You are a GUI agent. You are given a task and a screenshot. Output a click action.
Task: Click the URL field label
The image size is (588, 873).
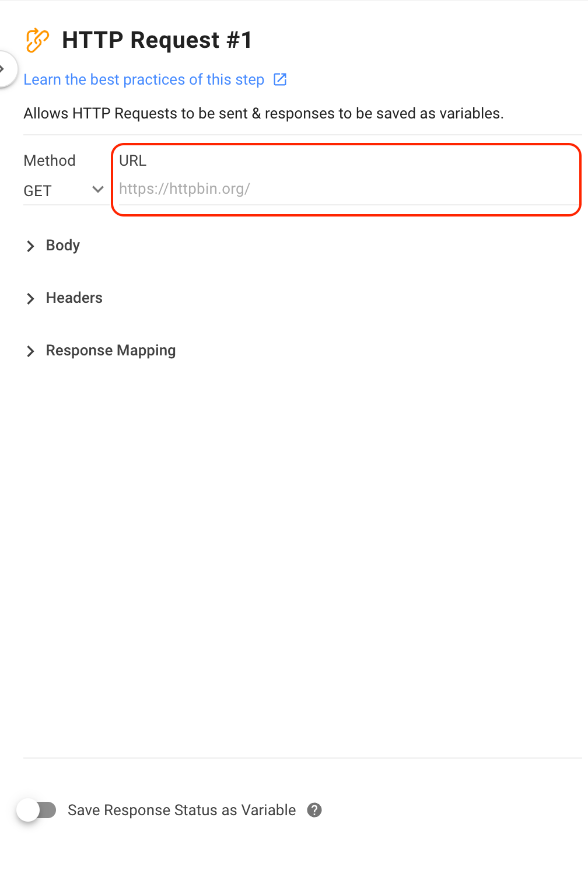click(x=133, y=160)
